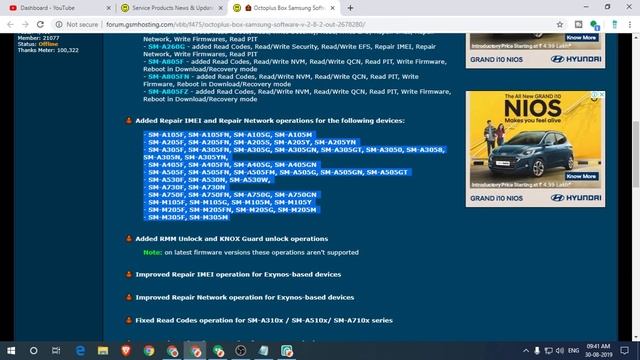Switch ENG input language indicator
The image size is (640, 360).
point(573,351)
